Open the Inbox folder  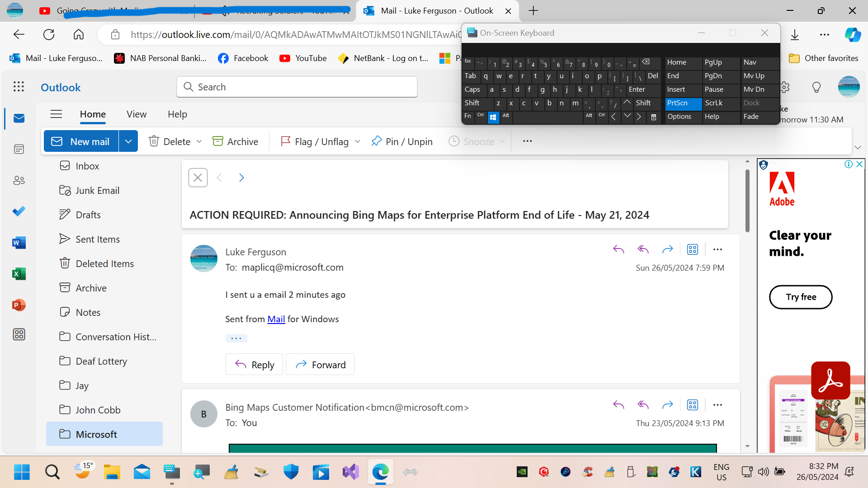pos(87,166)
